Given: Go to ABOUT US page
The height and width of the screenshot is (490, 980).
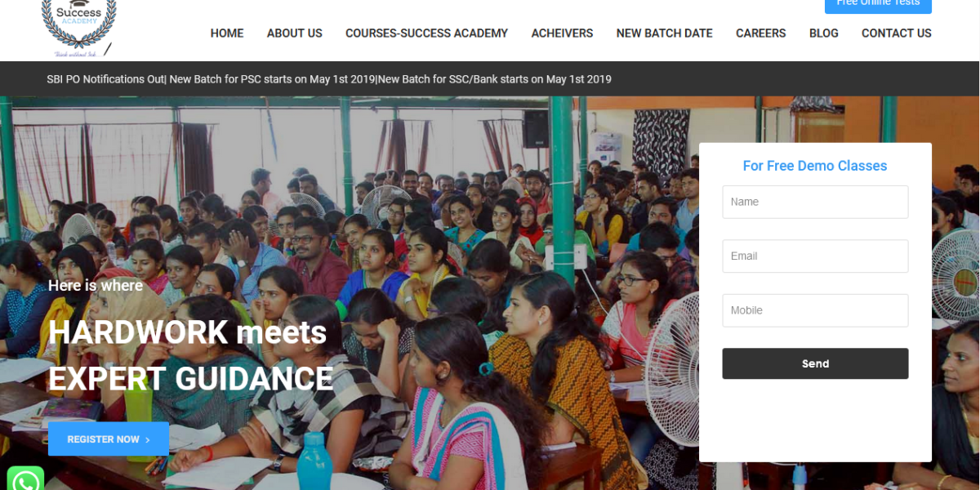Looking at the screenshot, I should [295, 33].
